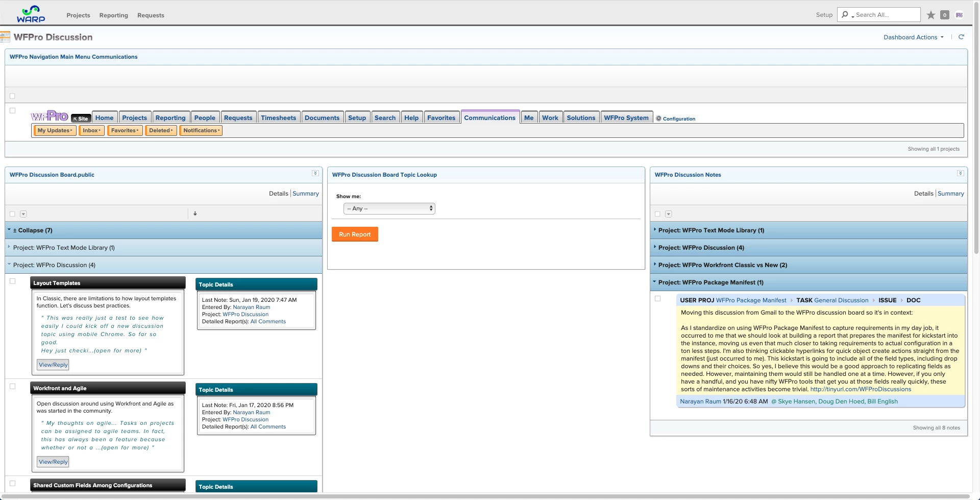Switch to the Timesheets tab
Screen dimensions: 980x500
point(279,117)
